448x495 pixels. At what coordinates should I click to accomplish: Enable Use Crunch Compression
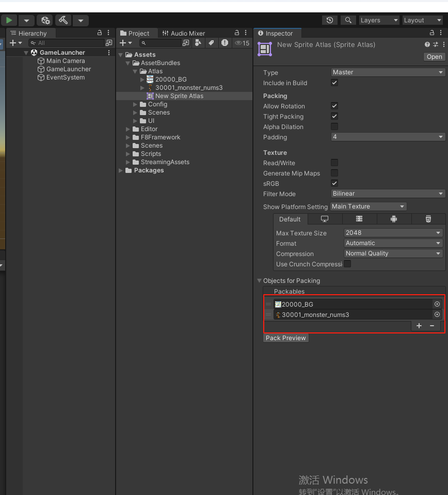click(x=348, y=264)
